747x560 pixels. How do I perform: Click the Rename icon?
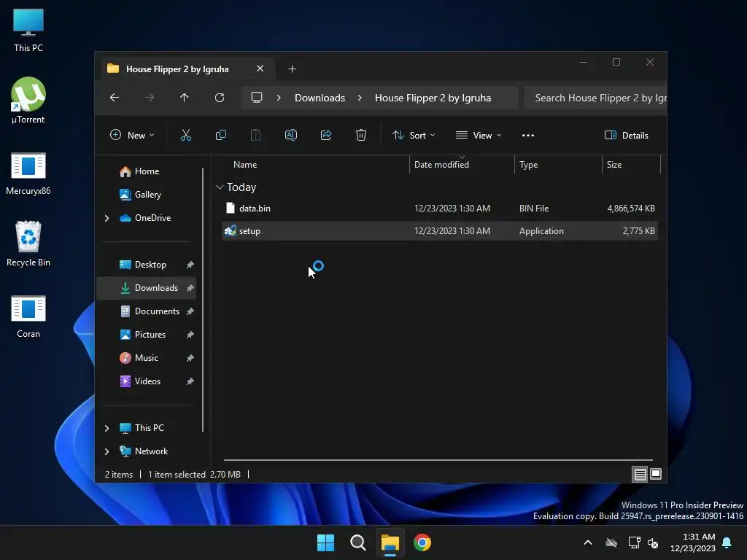coord(291,135)
